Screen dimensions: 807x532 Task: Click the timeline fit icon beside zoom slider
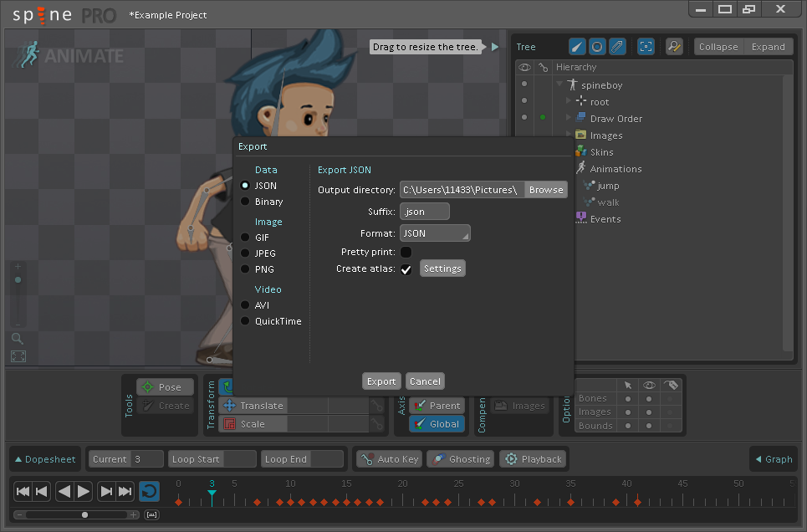tap(151, 514)
